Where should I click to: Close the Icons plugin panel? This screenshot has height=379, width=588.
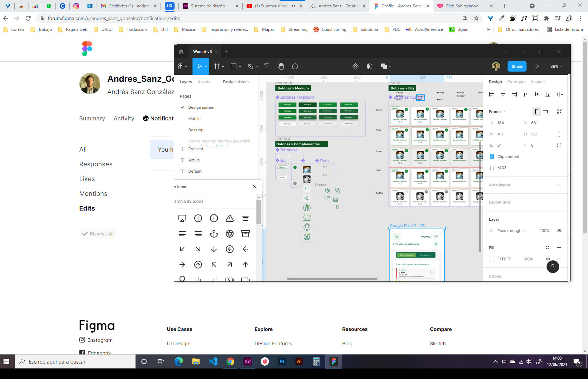click(255, 187)
